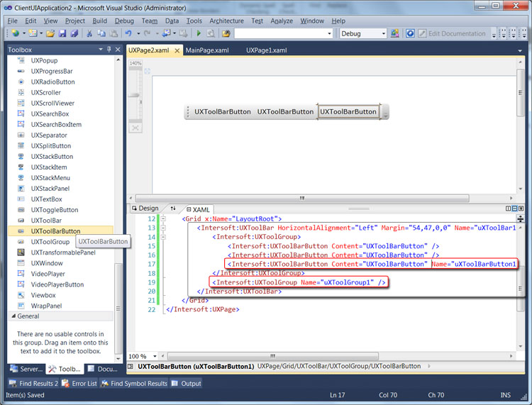The image size is (532, 405).
Task: Click the Start Debugging green arrow
Action: [x=199, y=33]
